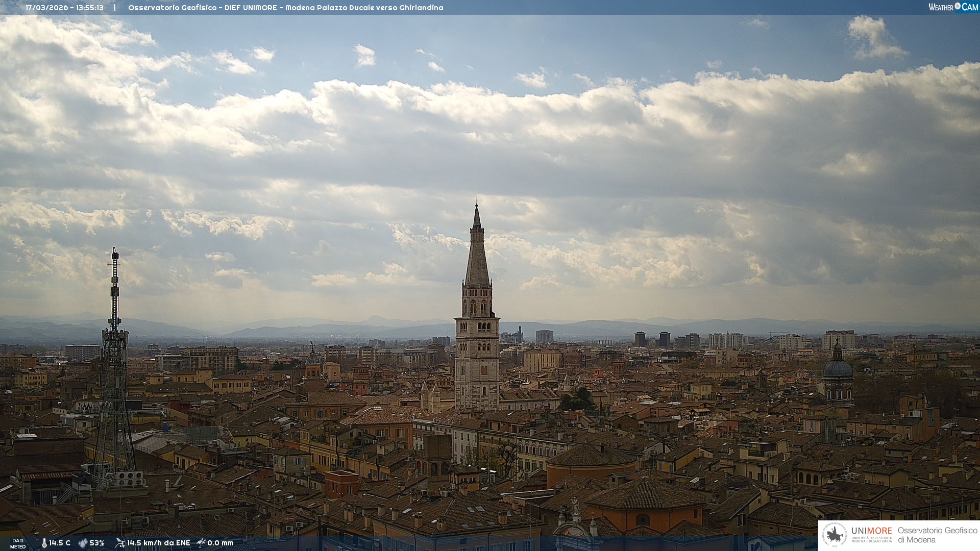Click the 53% humidity reading
The width and height of the screenshot is (980, 551).
(x=97, y=543)
